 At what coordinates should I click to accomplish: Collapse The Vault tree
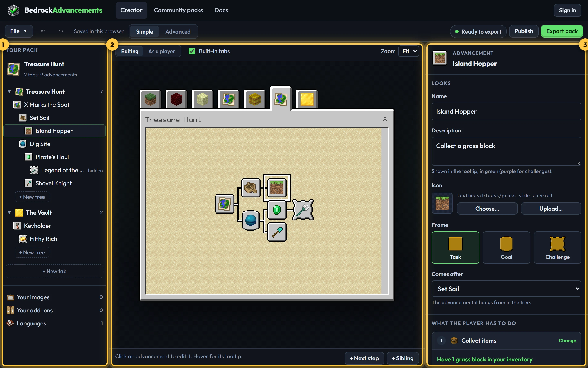9,212
